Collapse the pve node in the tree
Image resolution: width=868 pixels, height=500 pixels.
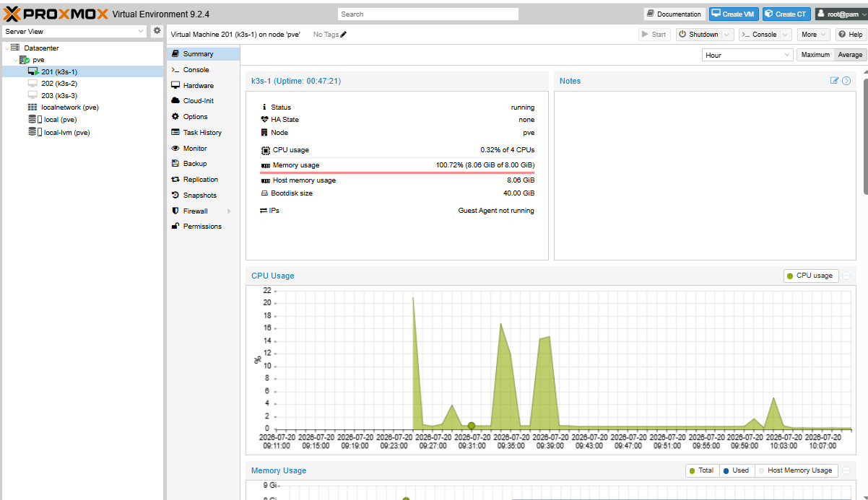pos(15,60)
